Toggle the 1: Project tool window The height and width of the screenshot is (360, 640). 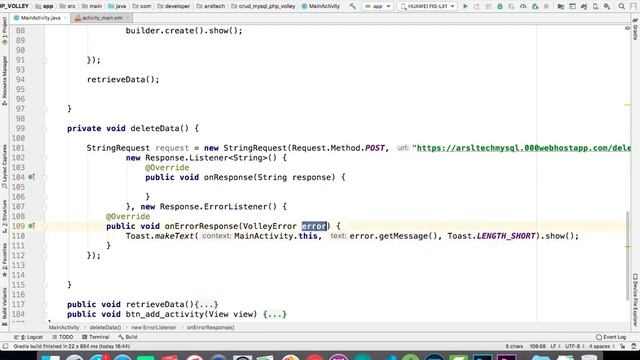point(4,31)
